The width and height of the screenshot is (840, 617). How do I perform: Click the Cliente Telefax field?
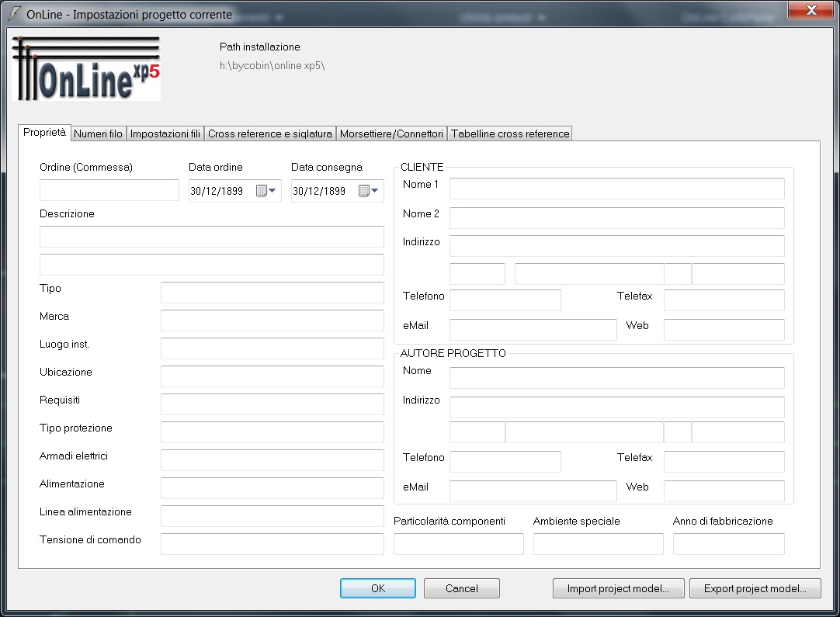pyautogui.click(x=724, y=300)
